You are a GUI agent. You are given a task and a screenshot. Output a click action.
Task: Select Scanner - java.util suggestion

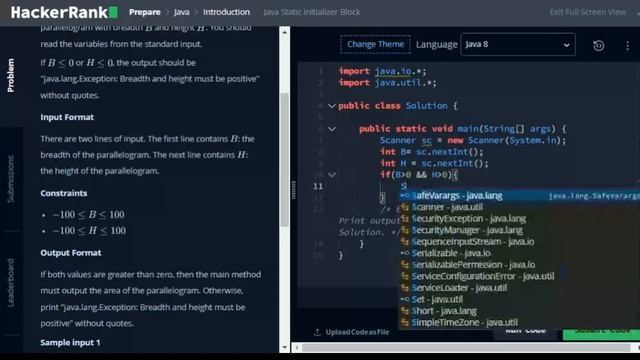(x=519, y=207)
